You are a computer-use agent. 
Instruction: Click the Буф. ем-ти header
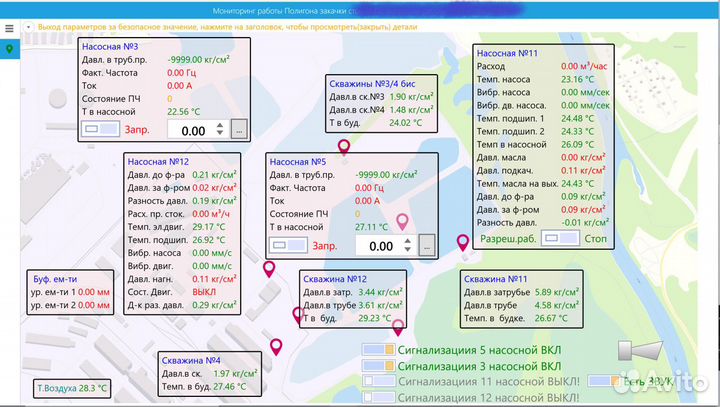coord(55,279)
